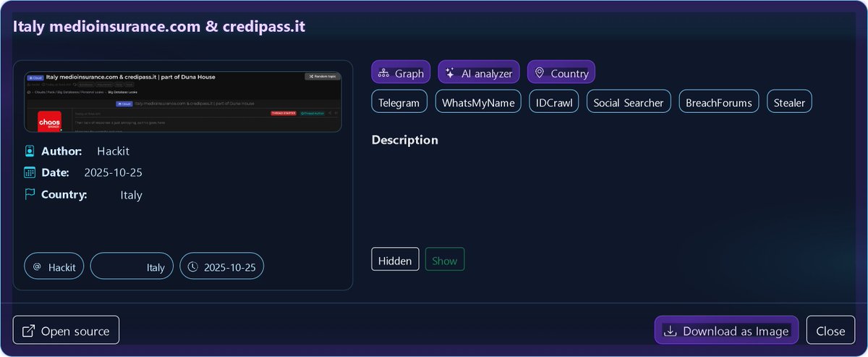Search author on Telegram
The image size is (868, 357).
[x=399, y=102]
